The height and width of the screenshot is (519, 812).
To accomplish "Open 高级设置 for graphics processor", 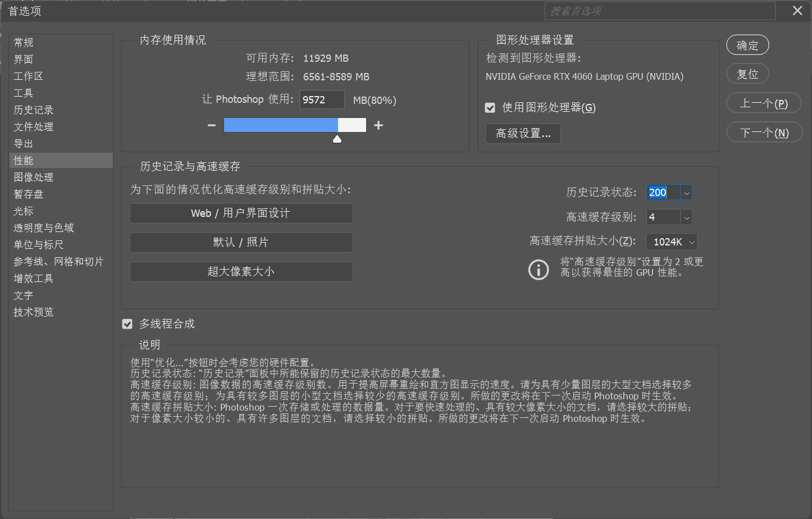I will (x=523, y=133).
